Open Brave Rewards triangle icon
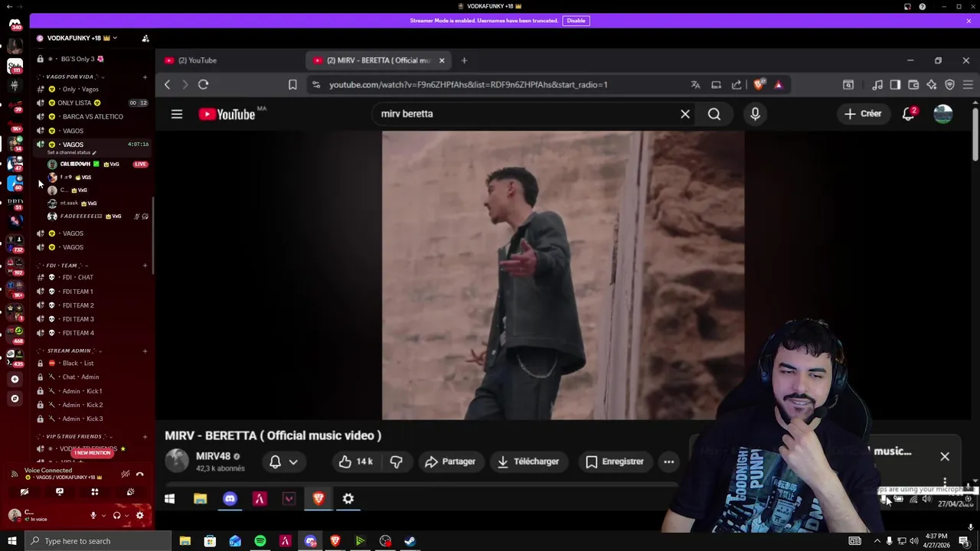This screenshot has width=980, height=551. tap(779, 84)
